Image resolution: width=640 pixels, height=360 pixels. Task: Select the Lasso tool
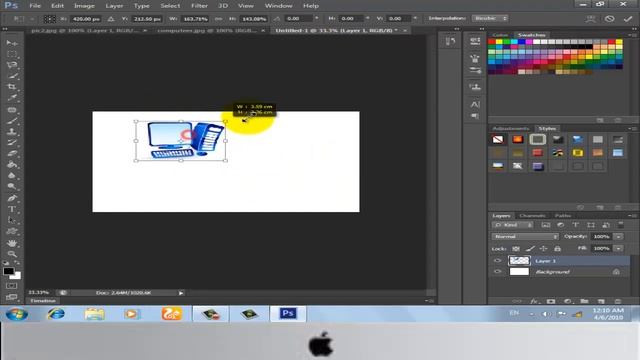[11, 65]
